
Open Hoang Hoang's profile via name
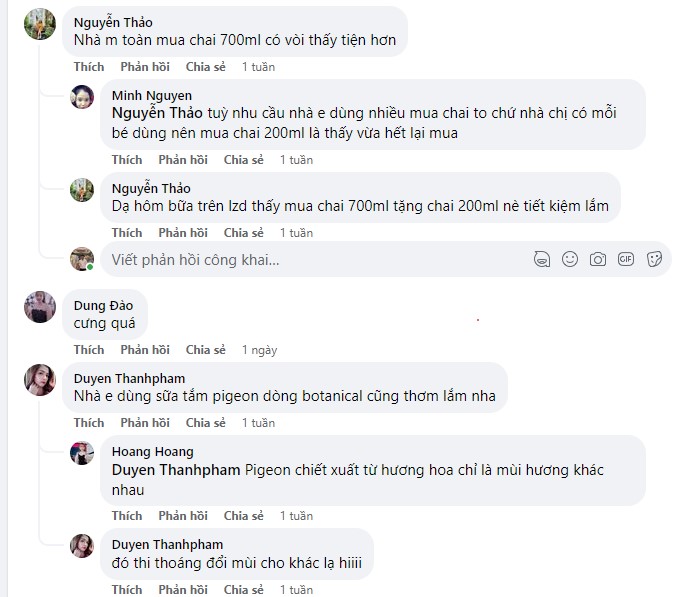click(x=152, y=451)
